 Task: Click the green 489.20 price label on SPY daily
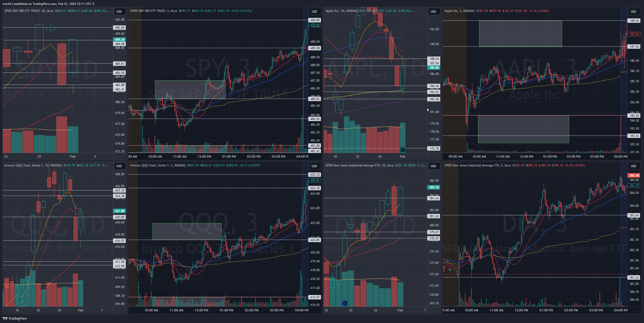coord(120,39)
